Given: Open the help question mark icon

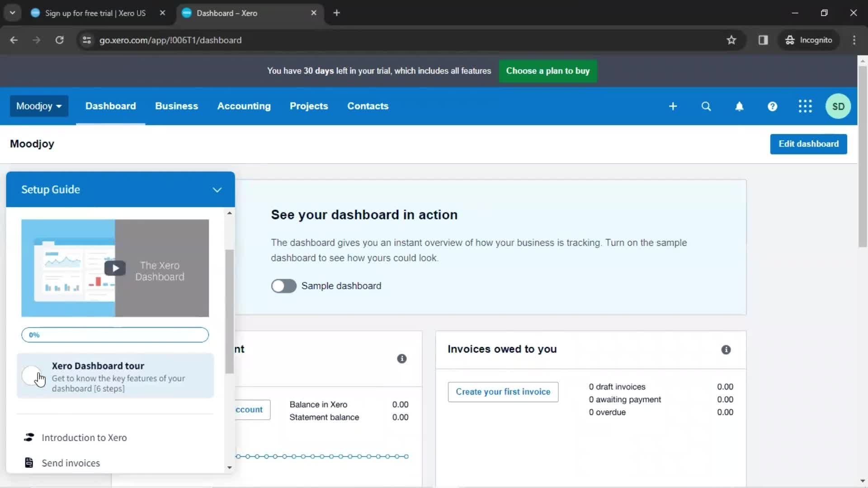Looking at the screenshot, I should pyautogui.click(x=772, y=106).
